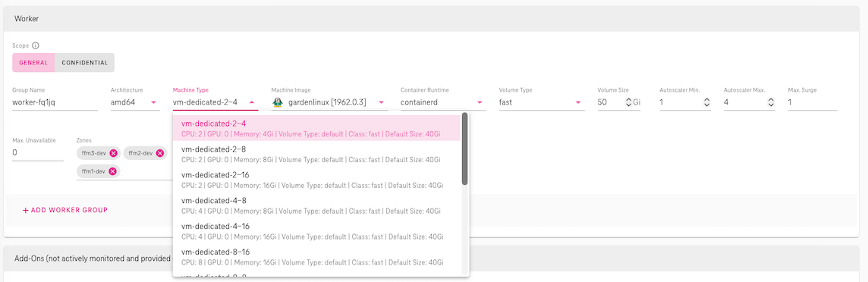868x282 pixels.
Task: Choose vm-dedicated-4-8 machine type option
Action: [x=316, y=205]
